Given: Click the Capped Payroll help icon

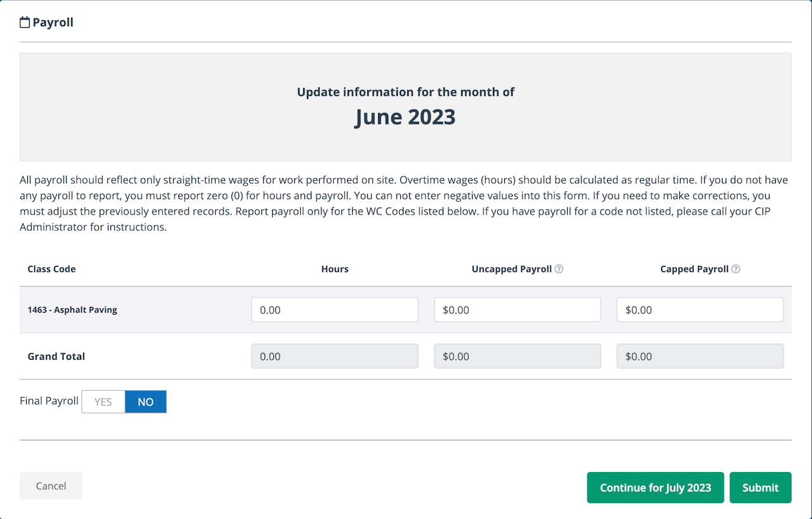Looking at the screenshot, I should (x=736, y=269).
